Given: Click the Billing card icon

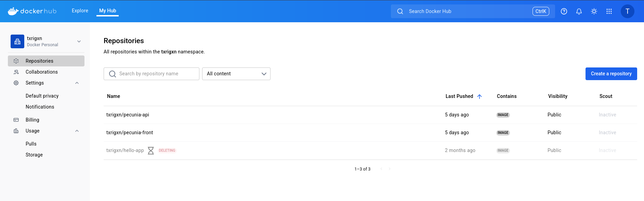Looking at the screenshot, I should pos(16,120).
